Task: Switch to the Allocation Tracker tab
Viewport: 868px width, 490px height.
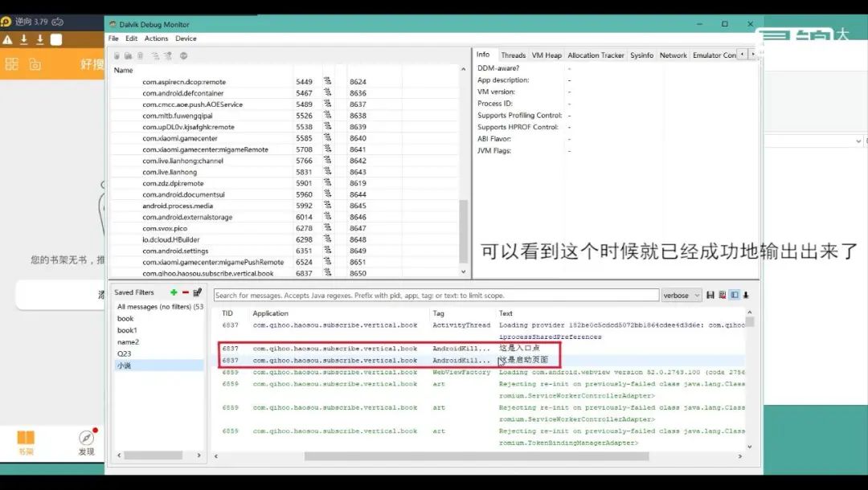Action: (596, 55)
